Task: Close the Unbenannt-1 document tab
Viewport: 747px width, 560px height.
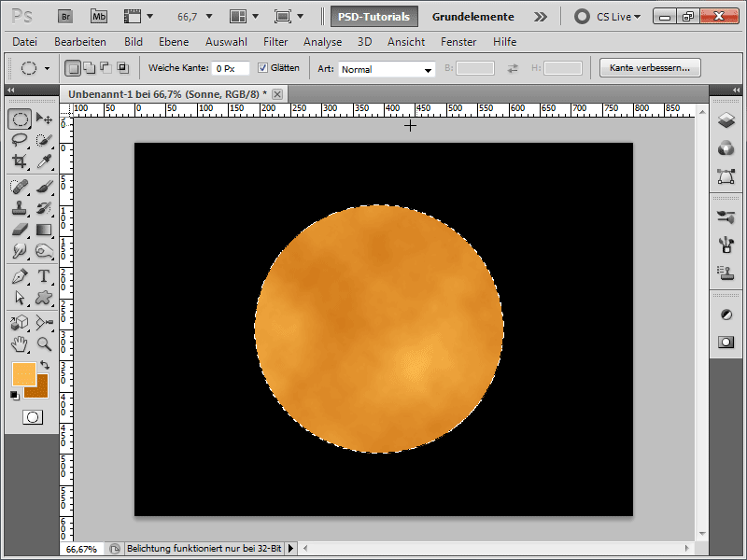Action: 277,94
